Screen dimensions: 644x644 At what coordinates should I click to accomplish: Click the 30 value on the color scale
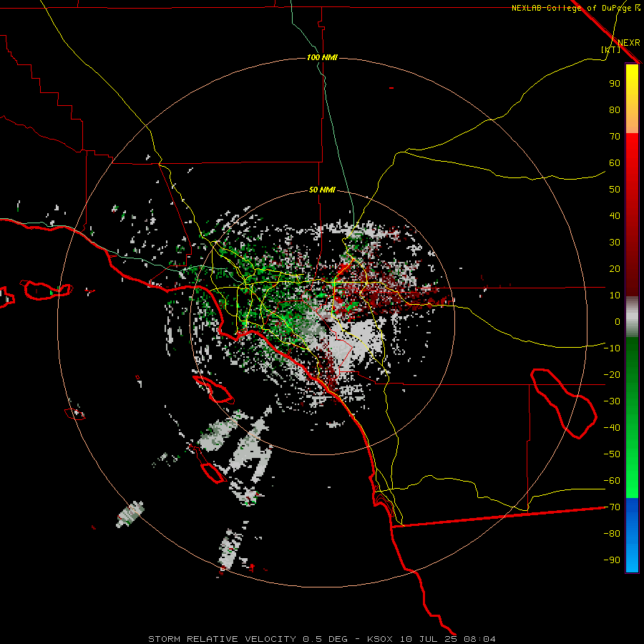pyautogui.click(x=615, y=243)
